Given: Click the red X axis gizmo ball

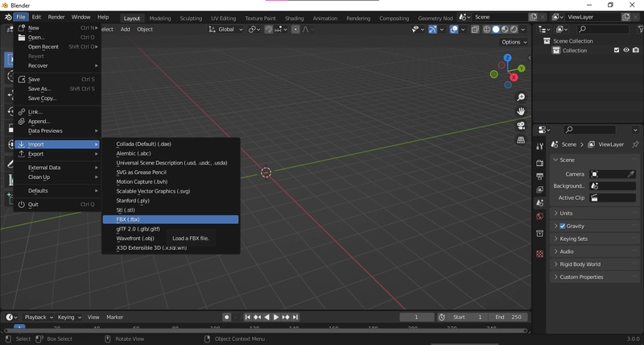Looking at the screenshot, I should point(514,77).
